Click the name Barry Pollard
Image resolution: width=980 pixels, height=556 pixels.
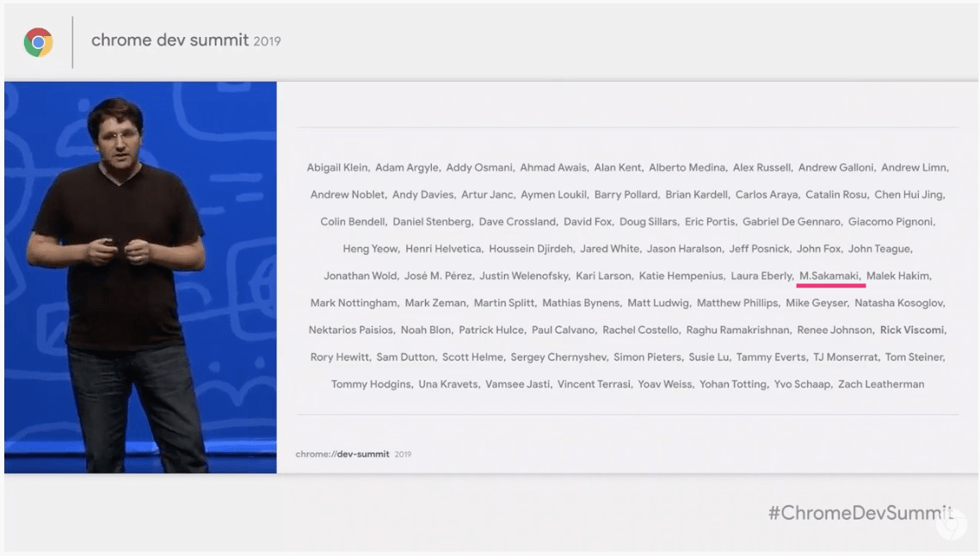click(626, 195)
